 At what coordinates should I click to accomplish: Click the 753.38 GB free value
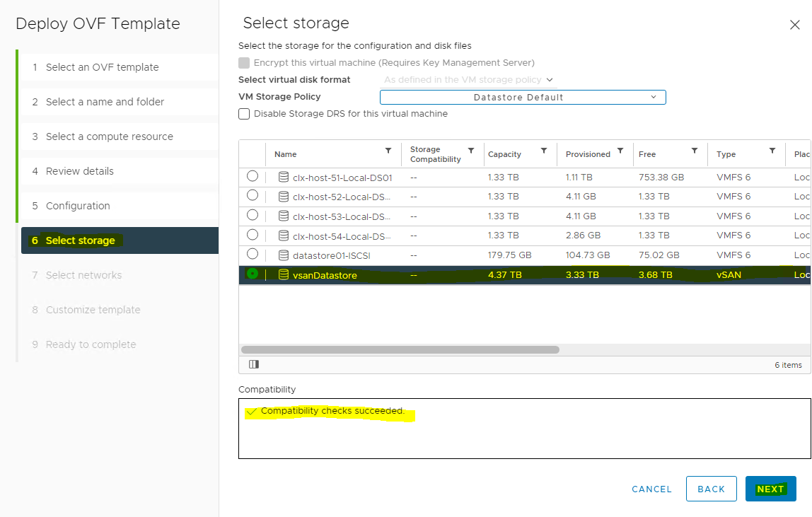(661, 178)
